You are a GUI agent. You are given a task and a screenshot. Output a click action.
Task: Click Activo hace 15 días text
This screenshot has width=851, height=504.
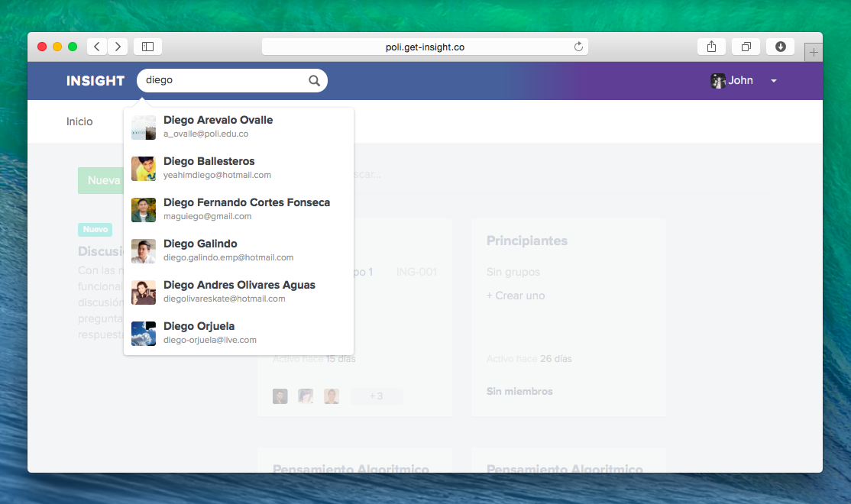(x=314, y=359)
